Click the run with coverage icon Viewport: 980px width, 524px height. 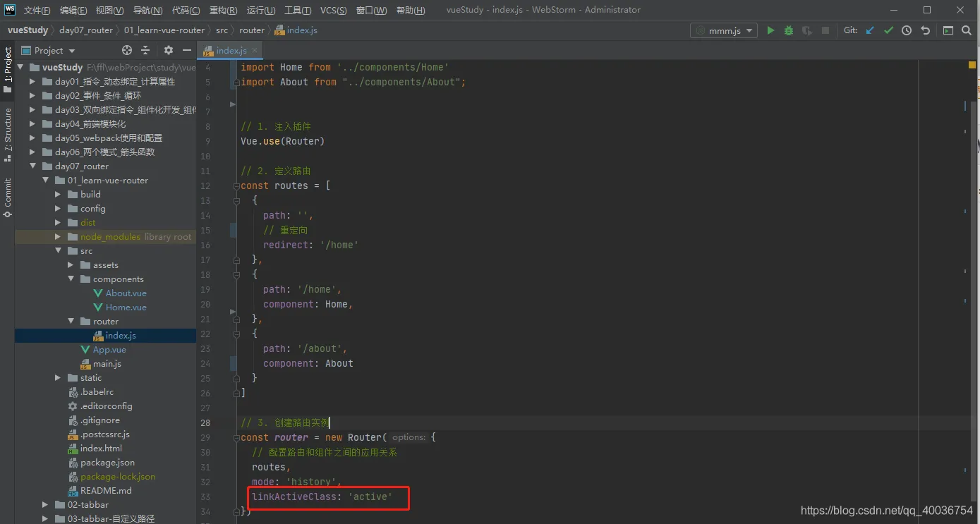pyautogui.click(x=806, y=30)
